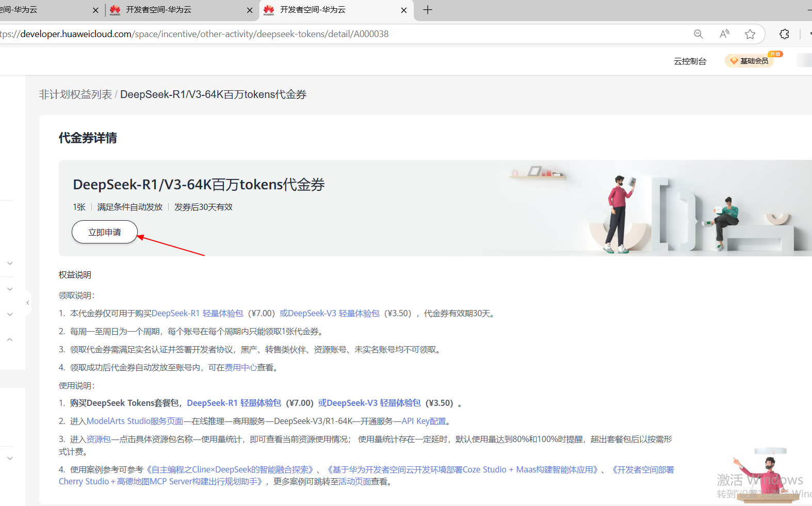Close the leftmost partially visible tab
Viewport: 812px width, 506px height.
point(95,10)
